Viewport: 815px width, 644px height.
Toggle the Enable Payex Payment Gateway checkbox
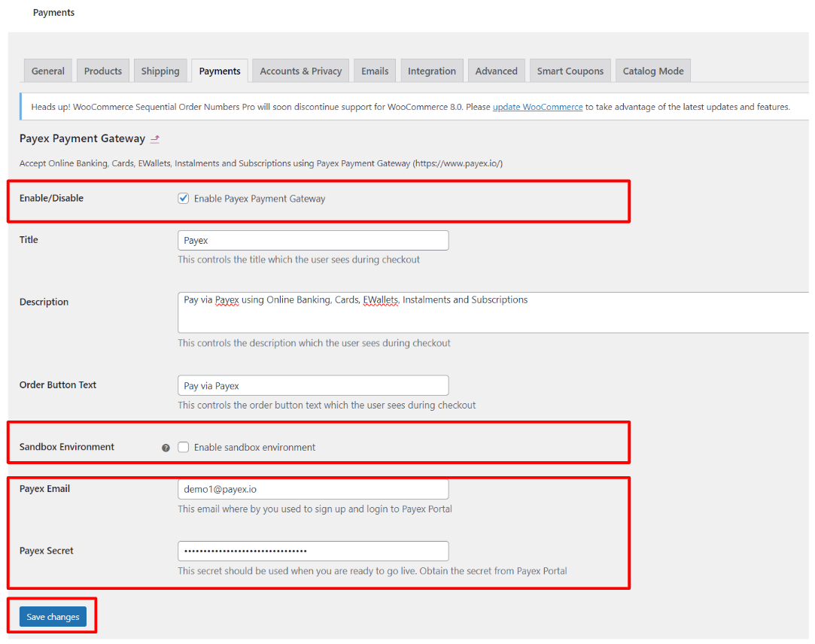pos(184,198)
